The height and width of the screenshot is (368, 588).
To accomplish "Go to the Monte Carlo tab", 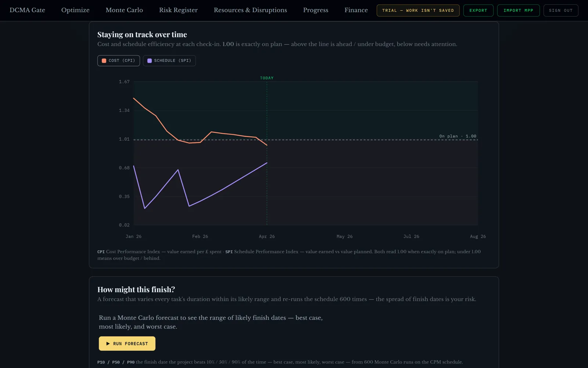I will [124, 10].
